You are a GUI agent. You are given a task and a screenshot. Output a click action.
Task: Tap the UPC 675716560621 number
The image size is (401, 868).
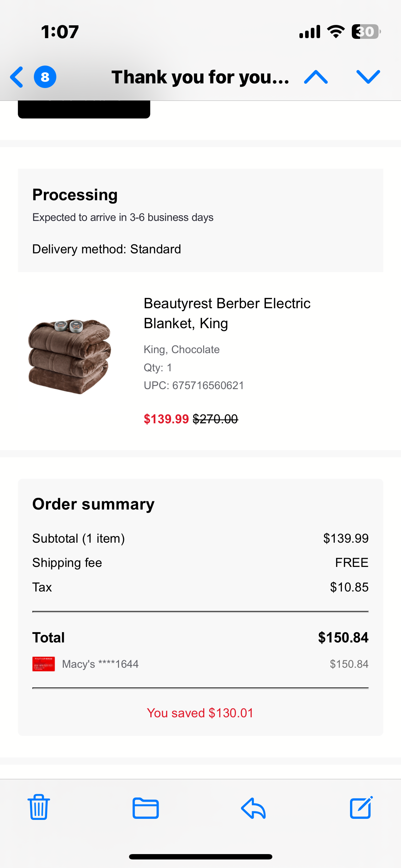(x=208, y=386)
